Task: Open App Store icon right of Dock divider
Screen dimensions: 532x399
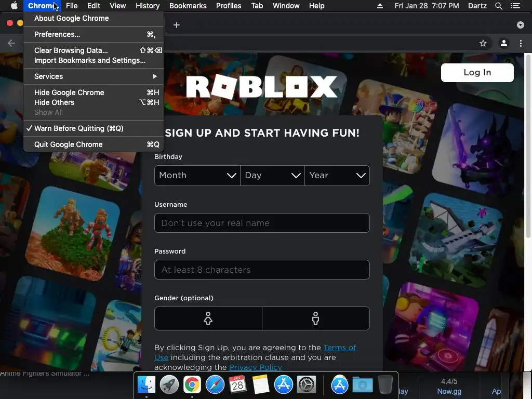Action: click(x=340, y=385)
